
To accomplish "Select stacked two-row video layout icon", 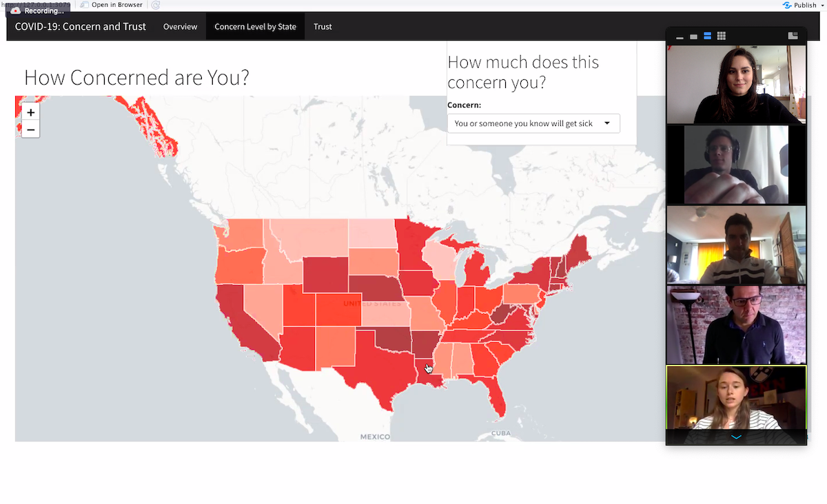I will click(x=707, y=36).
